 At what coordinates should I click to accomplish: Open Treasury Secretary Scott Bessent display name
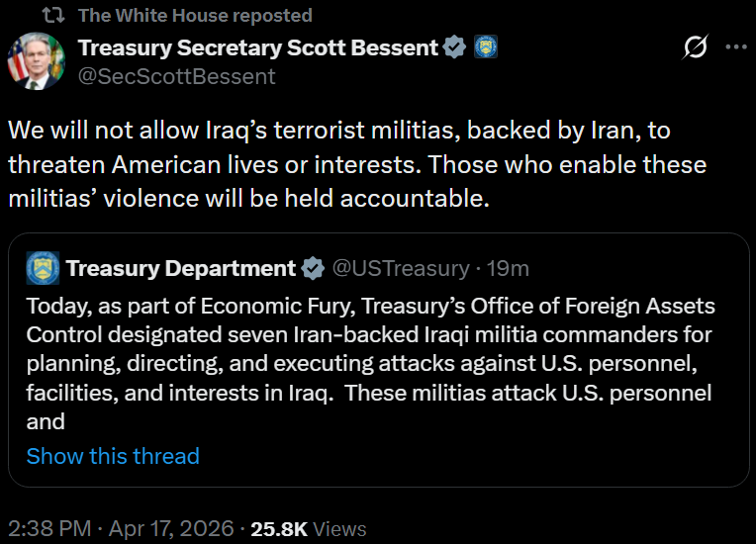[x=257, y=46]
